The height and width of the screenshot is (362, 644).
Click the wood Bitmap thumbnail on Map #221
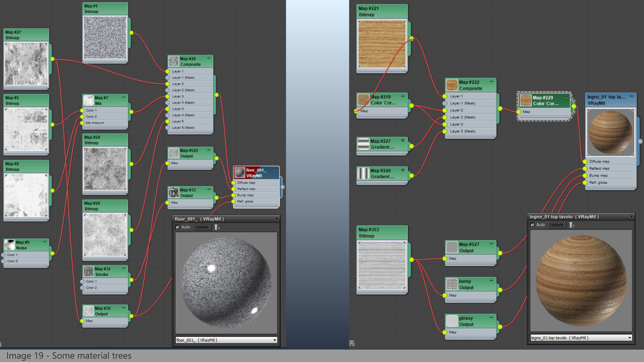point(382,44)
